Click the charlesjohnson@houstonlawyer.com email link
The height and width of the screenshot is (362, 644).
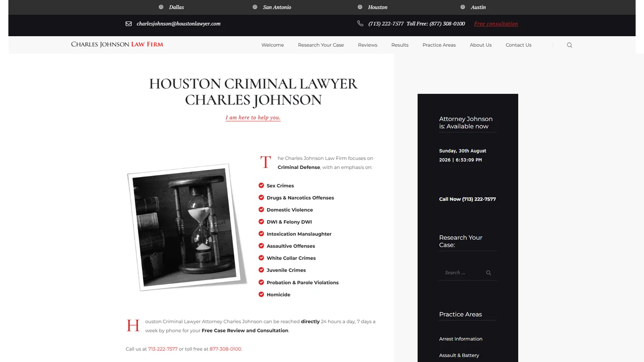(x=179, y=24)
